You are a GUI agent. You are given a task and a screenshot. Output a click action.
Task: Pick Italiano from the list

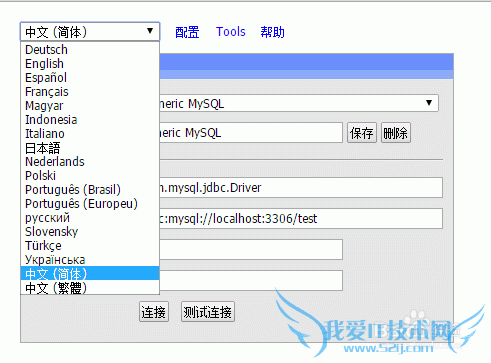click(x=90, y=133)
